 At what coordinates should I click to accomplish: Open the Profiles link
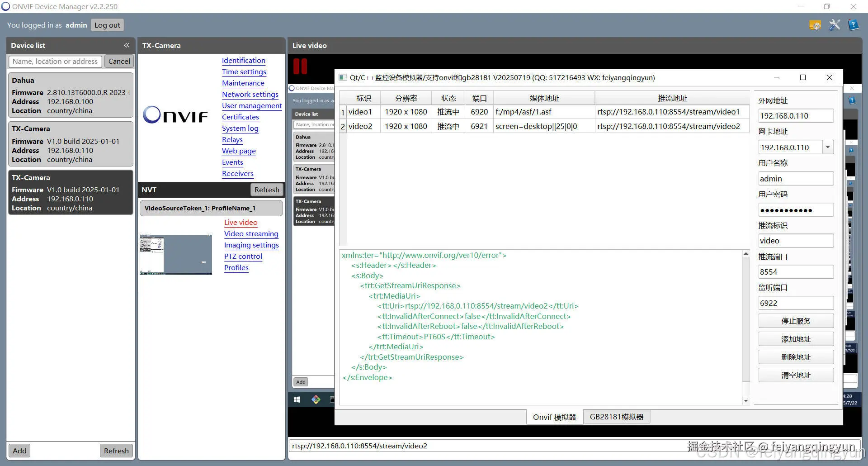236,268
